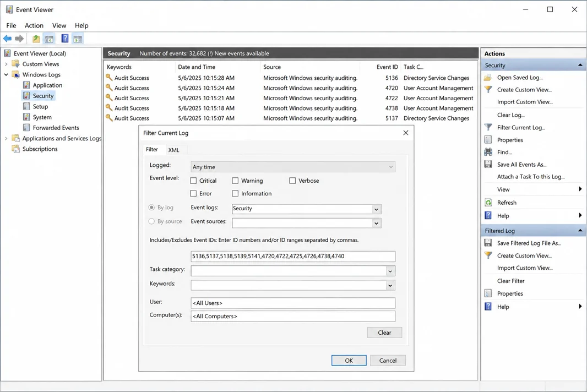Image resolution: width=587 pixels, height=392 pixels.
Task: Expand Applications and Services Logs node
Action: pos(6,138)
